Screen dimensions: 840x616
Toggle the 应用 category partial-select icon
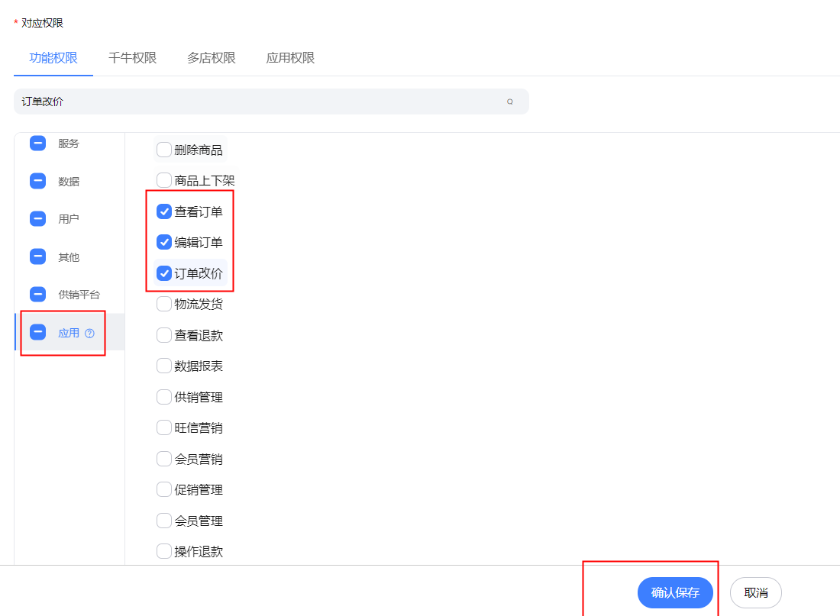point(37,332)
